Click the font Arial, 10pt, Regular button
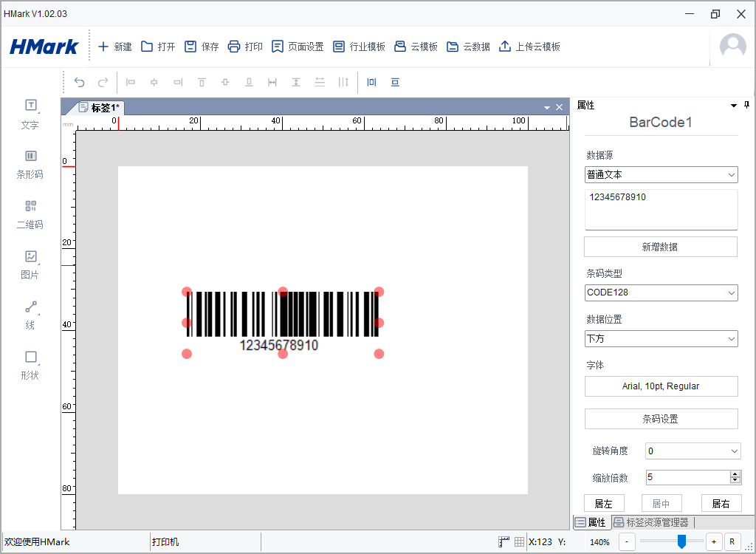This screenshot has width=756, height=554. pyautogui.click(x=661, y=386)
